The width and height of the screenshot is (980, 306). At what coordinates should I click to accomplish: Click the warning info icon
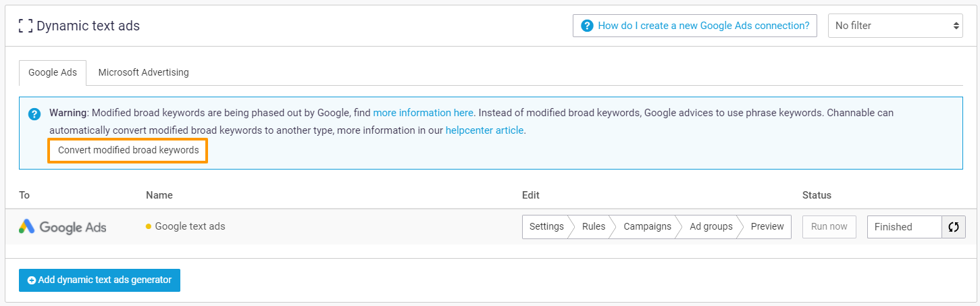click(x=34, y=114)
